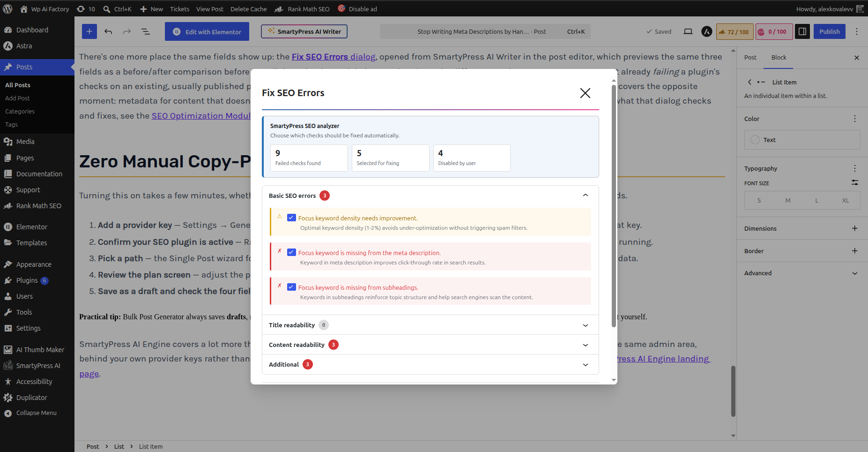Collapse Menu in the admin sidebar
The width and height of the screenshot is (868, 452).
tap(30, 413)
